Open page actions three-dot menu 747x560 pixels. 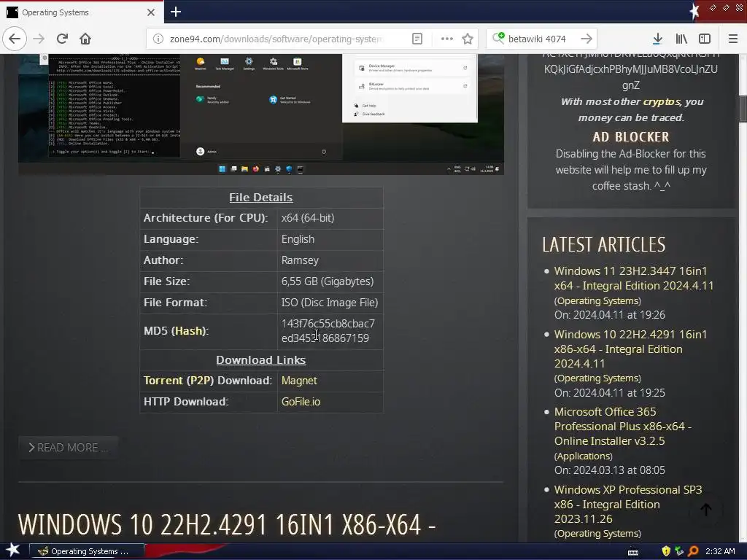(447, 39)
